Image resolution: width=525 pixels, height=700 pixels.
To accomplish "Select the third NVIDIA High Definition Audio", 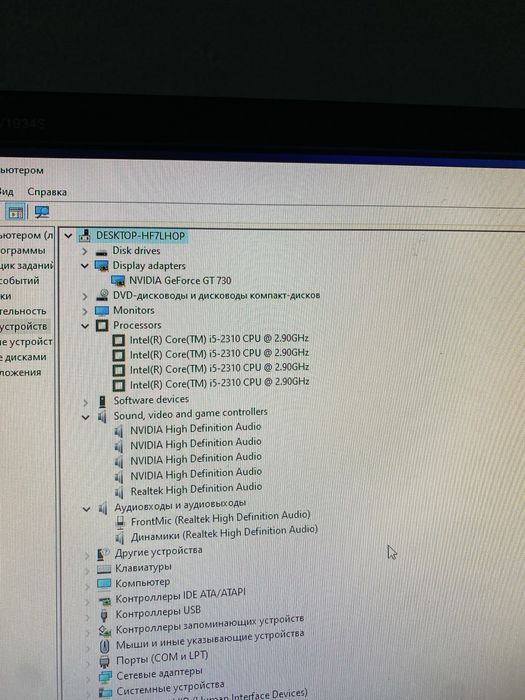I will click(x=196, y=458).
